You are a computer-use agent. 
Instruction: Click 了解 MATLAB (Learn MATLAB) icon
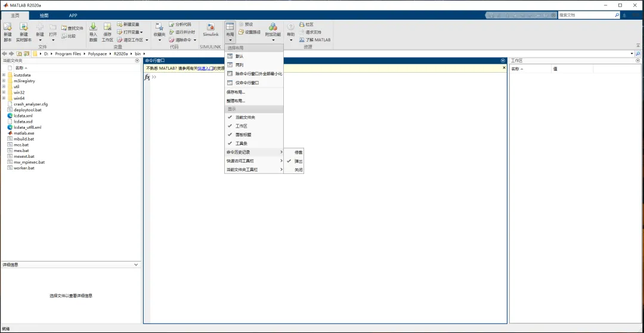click(x=302, y=40)
